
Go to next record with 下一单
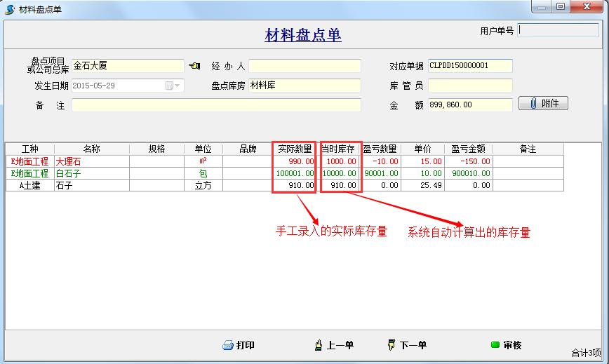pyautogui.click(x=407, y=345)
